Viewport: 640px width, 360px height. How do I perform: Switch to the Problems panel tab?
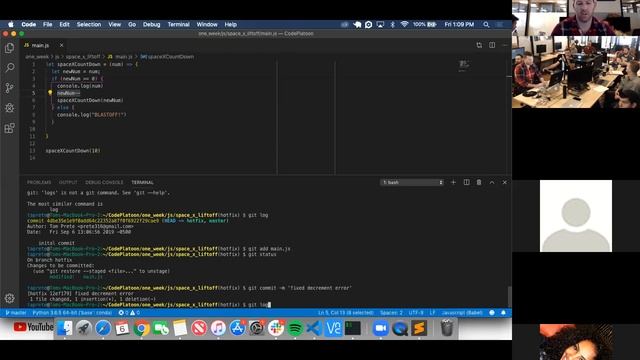(39, 182)
